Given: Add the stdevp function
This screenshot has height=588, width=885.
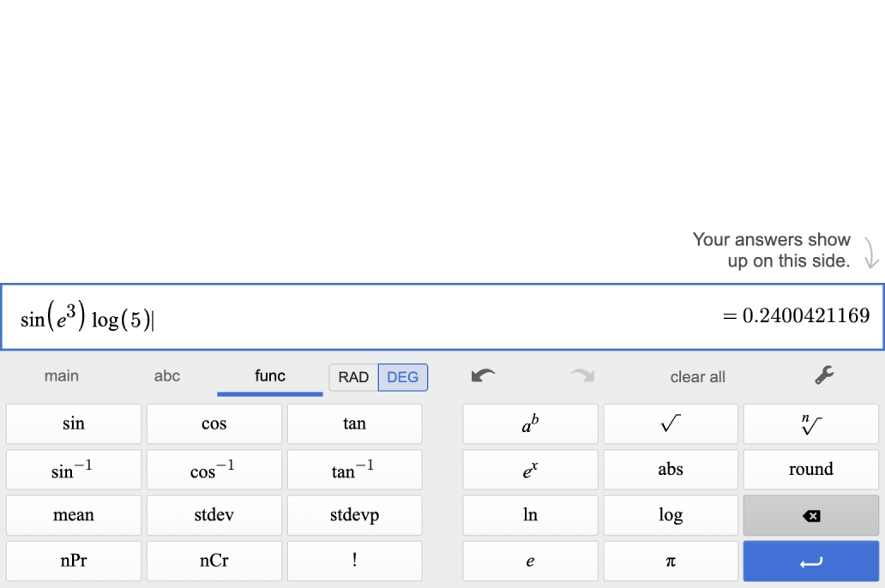Looking at the screenshot, I should pyautogui.click(x=354, y=515).
